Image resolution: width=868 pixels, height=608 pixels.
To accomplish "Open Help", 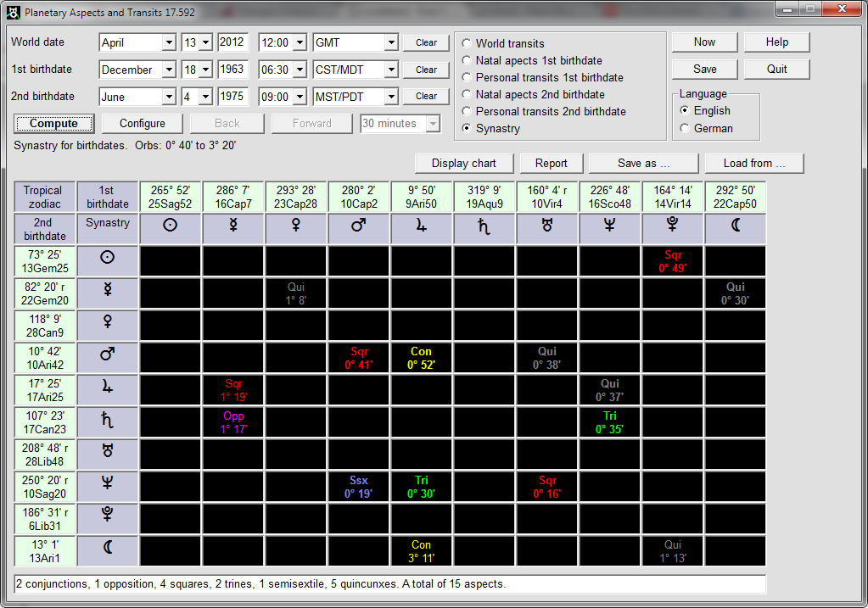I will [x=776, y=42].
